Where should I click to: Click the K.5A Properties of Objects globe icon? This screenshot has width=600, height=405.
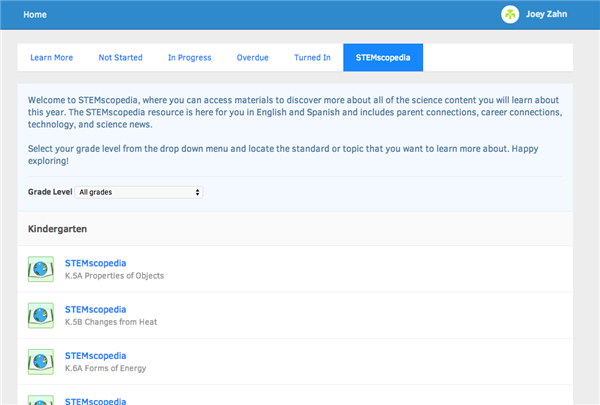(41, 269)
